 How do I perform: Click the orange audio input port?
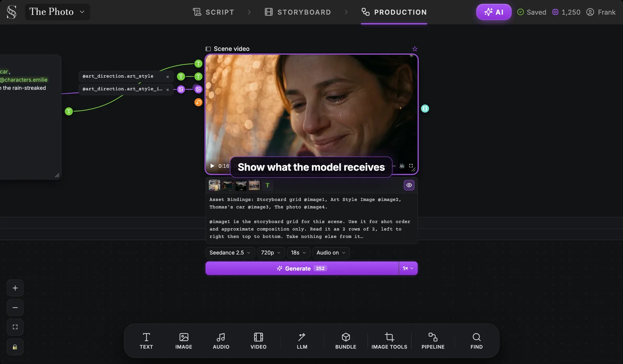pos(198,102)
